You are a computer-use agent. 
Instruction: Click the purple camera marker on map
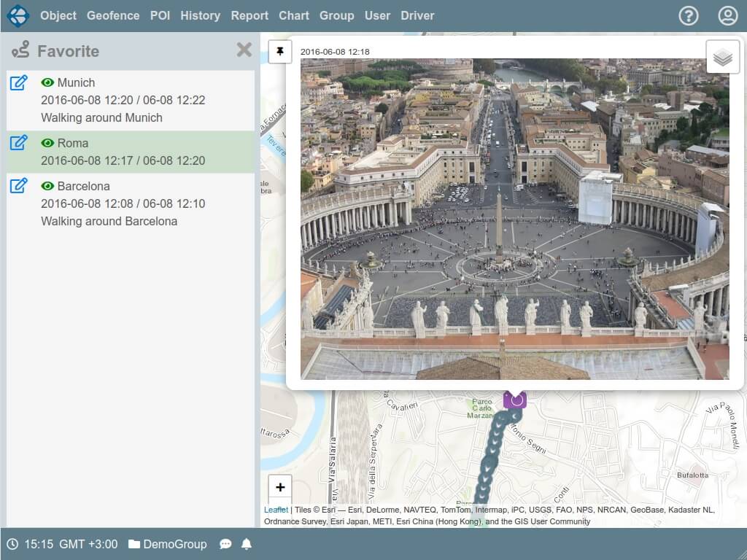[x=514, y=400]
